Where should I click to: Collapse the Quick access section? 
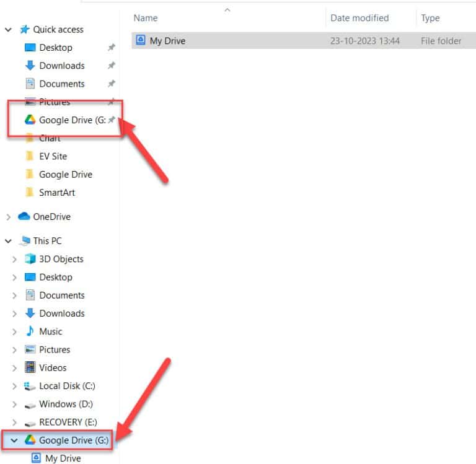click(8, 30)
